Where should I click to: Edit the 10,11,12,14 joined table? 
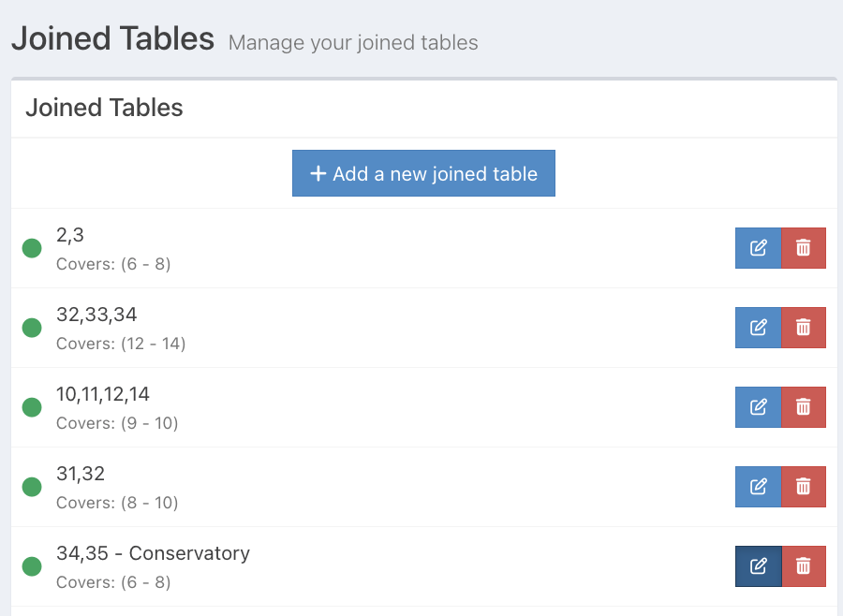point(758,407)
